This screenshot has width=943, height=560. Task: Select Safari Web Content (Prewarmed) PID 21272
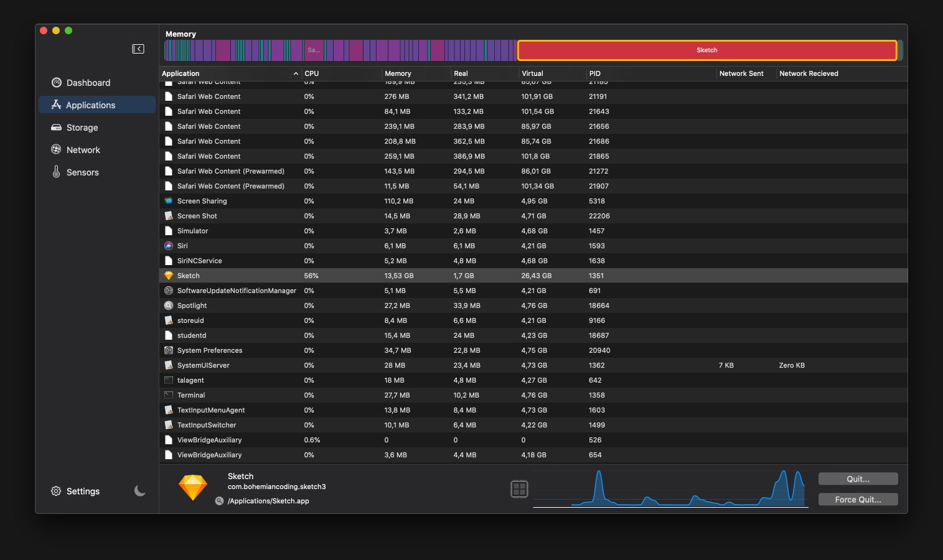(x=533, y=171)
